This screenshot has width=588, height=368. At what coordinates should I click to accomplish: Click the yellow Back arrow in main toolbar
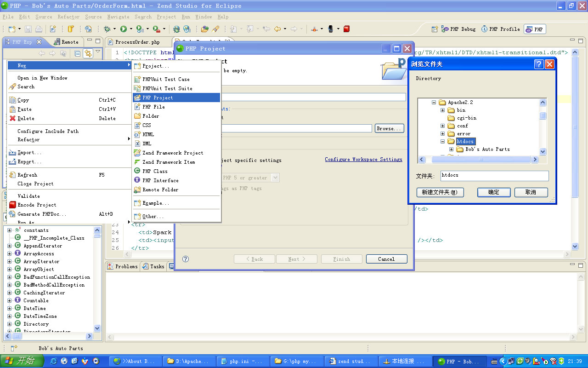point(277,29)
